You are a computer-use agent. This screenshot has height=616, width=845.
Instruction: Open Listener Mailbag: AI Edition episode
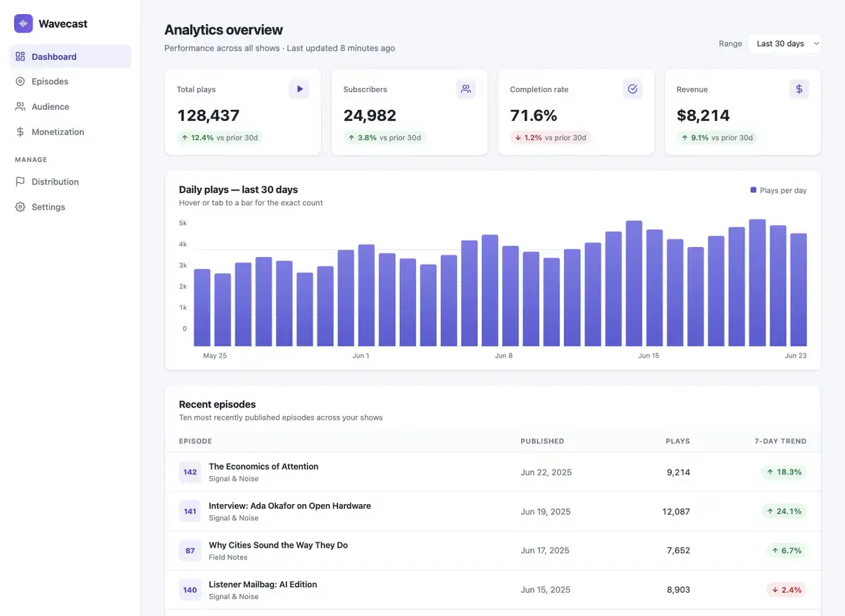pos(263,584)
